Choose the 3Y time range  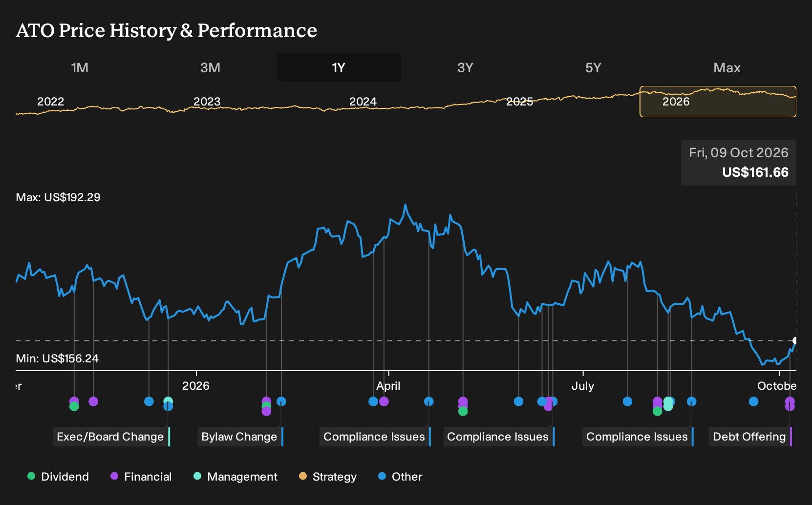(465, 67)
